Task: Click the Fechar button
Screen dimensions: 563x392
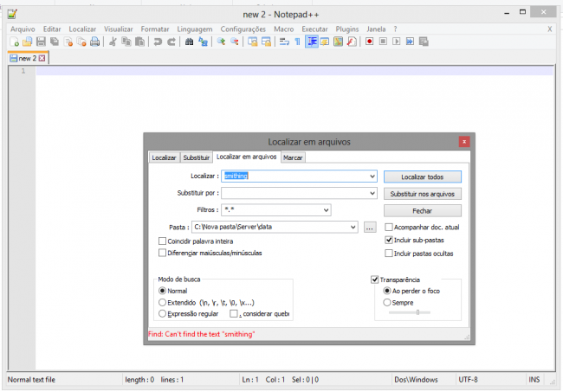Action: click(423, 211)
